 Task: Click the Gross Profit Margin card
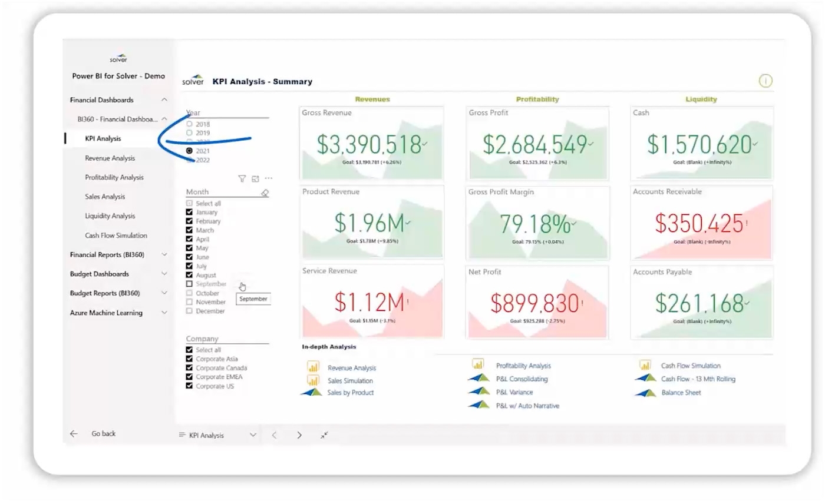tap(536, 223)
